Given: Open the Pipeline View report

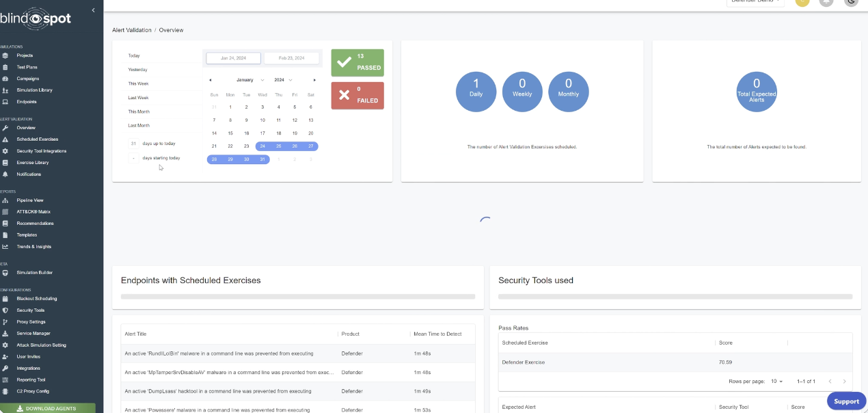Looking at the screenshot, I should pyautogui.click(x=30, y=200).
